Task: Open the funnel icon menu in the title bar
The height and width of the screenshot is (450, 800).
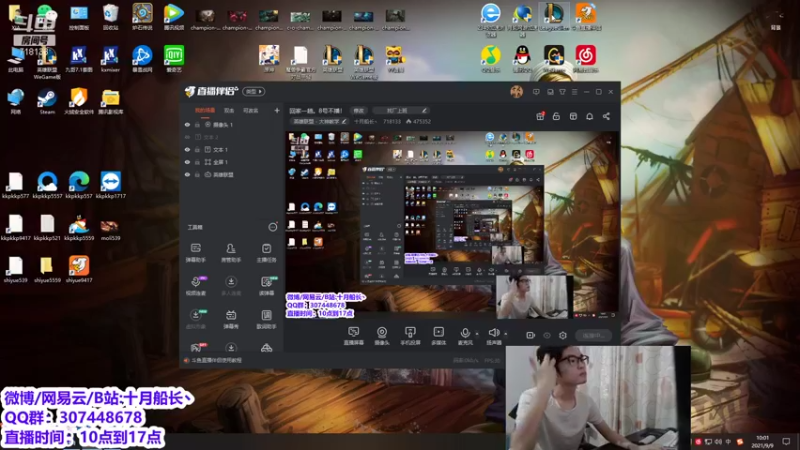Action: point(562,92)
